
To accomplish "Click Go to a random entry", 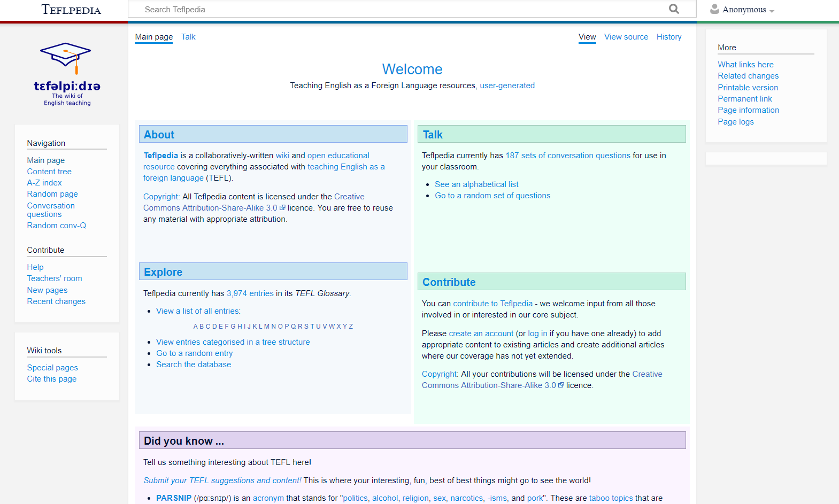I will 195,353.
